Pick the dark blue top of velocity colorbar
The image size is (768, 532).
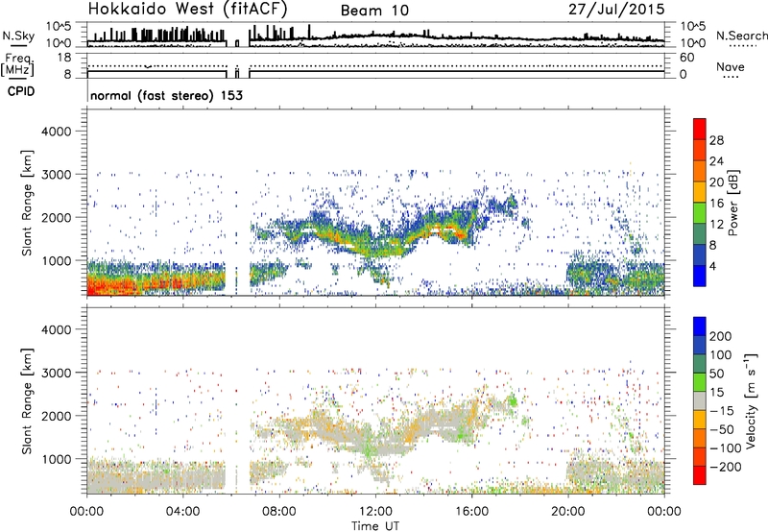tap(700, 326)
